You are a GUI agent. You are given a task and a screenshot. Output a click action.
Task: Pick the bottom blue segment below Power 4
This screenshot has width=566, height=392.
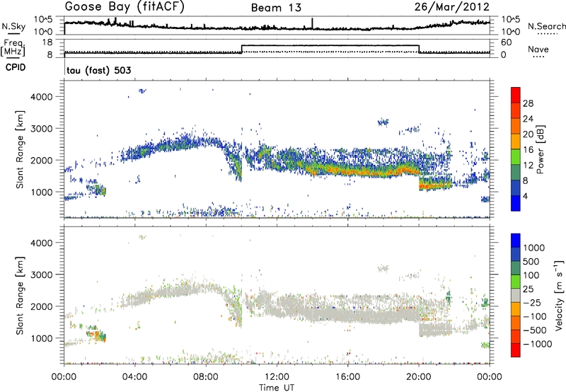516,203
